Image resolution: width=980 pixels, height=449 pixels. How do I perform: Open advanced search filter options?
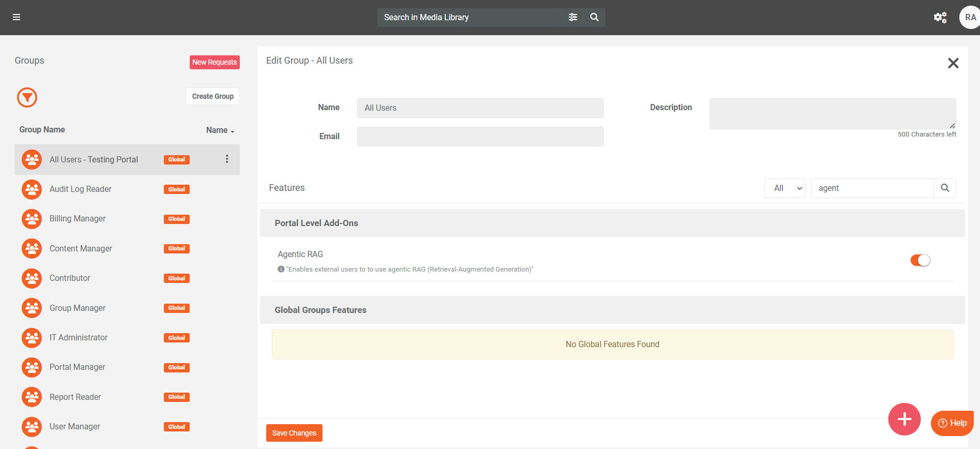tap(573, 17)
